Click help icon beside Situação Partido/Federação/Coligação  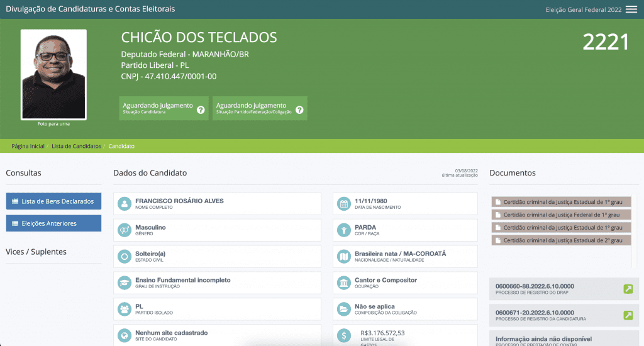coord(299,110)
